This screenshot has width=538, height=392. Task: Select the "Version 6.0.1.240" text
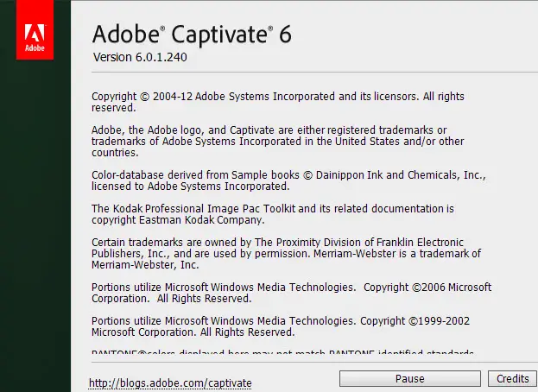pyautogui.click(x=140, y=57)
